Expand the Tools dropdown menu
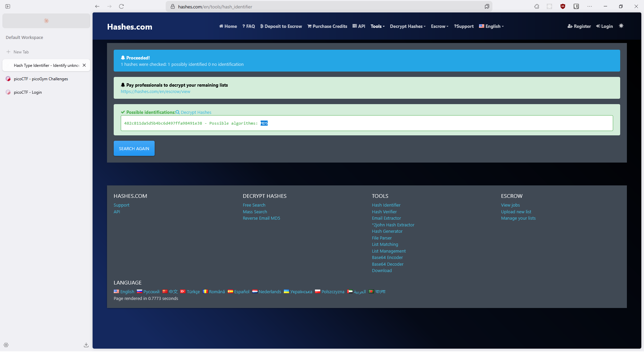The image size is (644, 352). point(377,26)
